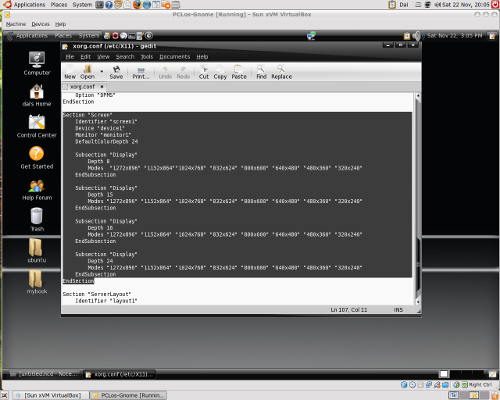
Task: Switch to untitled Notes taskbar button in guest
Action: 44,374
